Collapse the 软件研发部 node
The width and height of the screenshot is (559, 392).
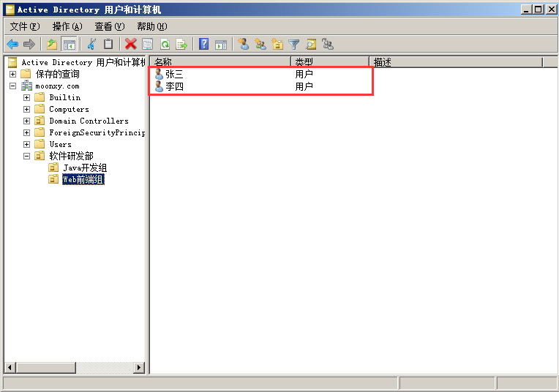(x=27, y=156)
